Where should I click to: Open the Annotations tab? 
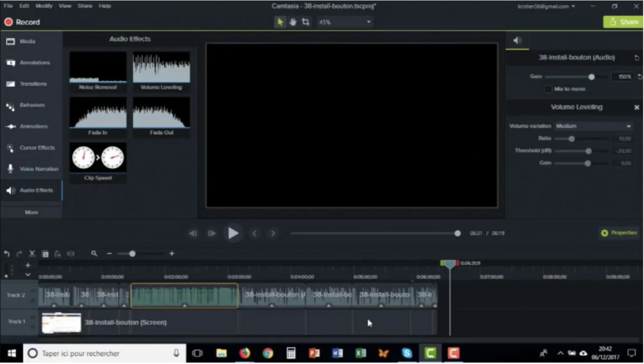[31, 63]
